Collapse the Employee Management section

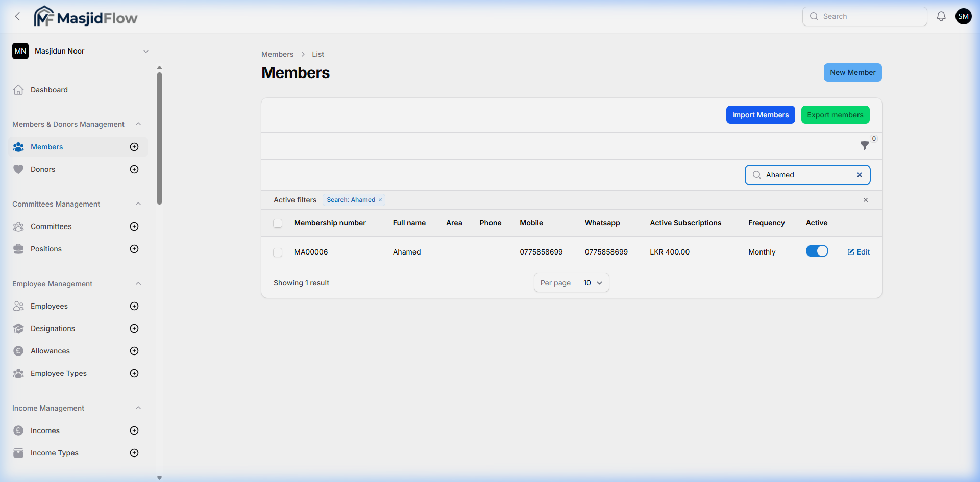(x=138, y=284)
